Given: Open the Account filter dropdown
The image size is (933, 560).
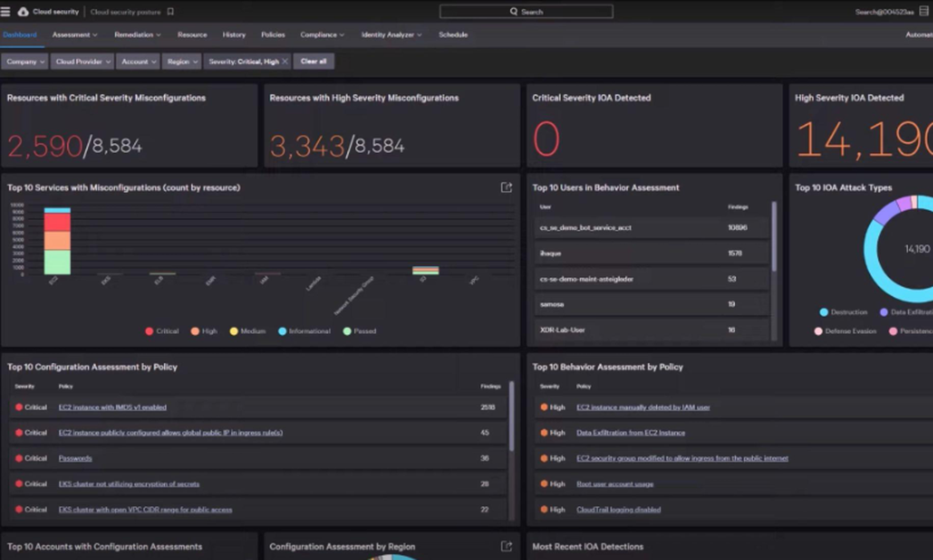Looking at the screenshot, I should pos(138,62).
